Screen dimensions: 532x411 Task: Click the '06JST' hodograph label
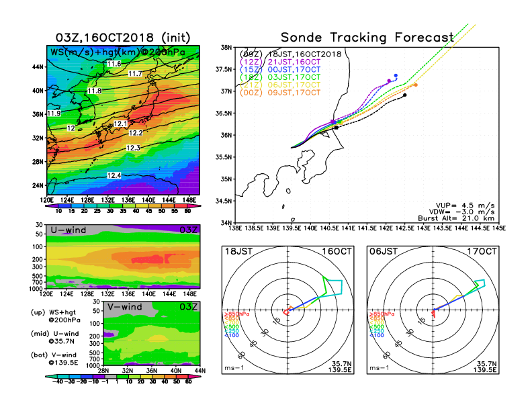384,251
